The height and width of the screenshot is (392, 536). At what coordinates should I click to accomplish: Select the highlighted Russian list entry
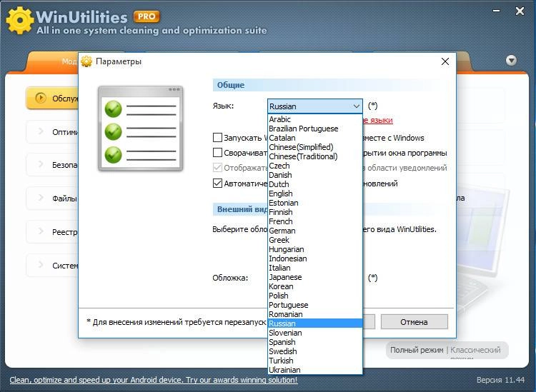tap(315, 323)
